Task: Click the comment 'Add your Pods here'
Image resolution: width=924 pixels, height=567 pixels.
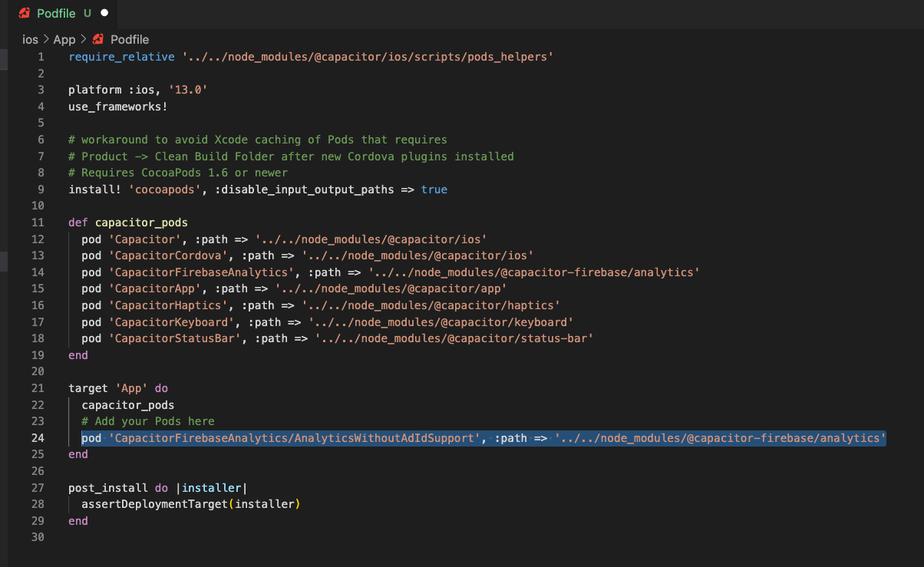Action: 148,421
